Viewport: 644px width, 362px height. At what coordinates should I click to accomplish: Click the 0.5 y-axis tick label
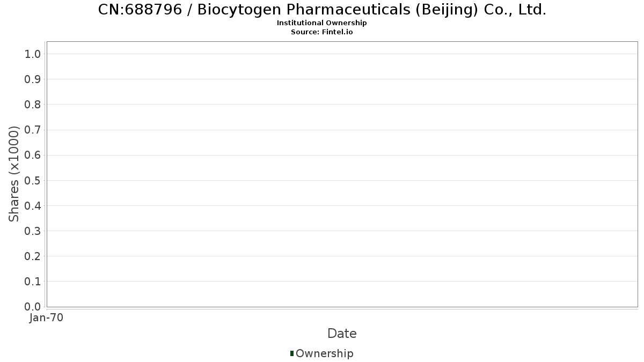click(33, 180)
